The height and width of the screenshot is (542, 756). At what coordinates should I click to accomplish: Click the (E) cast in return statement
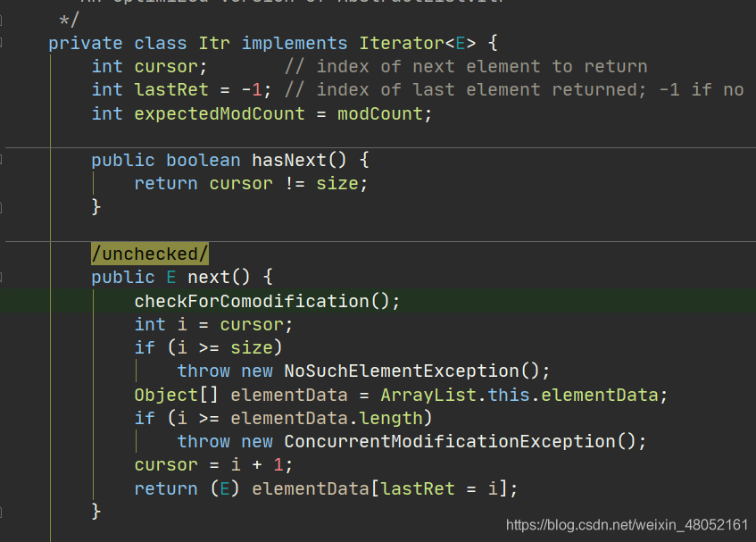225,489
